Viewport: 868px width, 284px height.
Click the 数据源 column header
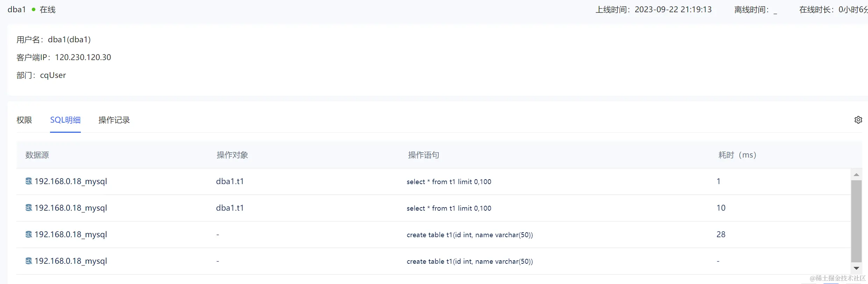37,155
